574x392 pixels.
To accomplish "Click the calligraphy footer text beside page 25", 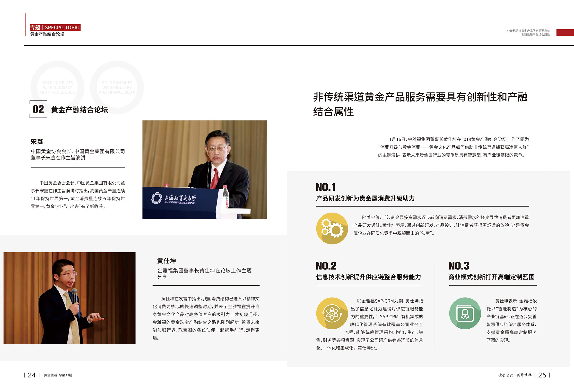I will pyautogui.click(x=515, y=375).
